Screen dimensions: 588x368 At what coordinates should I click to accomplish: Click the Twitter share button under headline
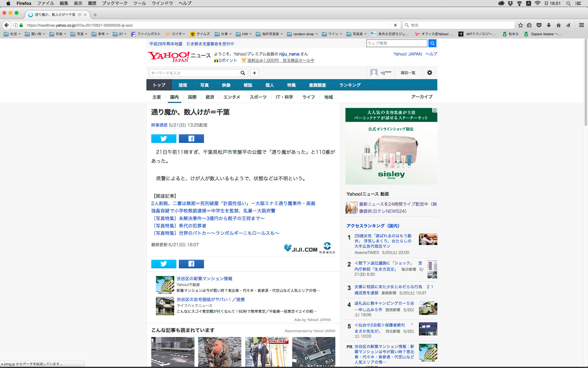pos(164,139)
